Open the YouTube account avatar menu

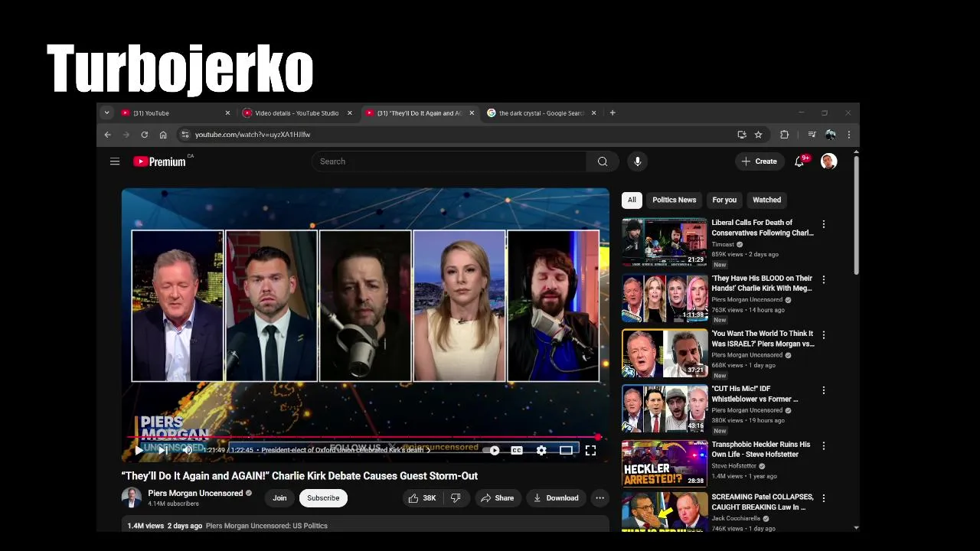click(828, 161)
